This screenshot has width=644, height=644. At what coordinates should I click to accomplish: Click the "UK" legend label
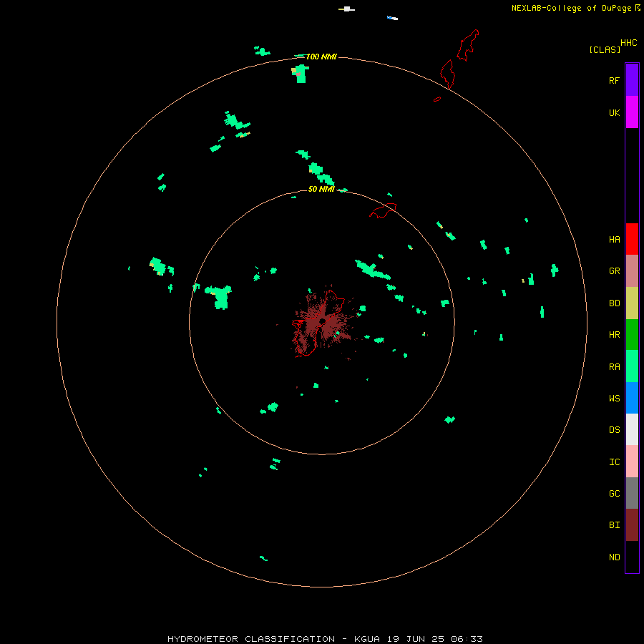(614, 113)
